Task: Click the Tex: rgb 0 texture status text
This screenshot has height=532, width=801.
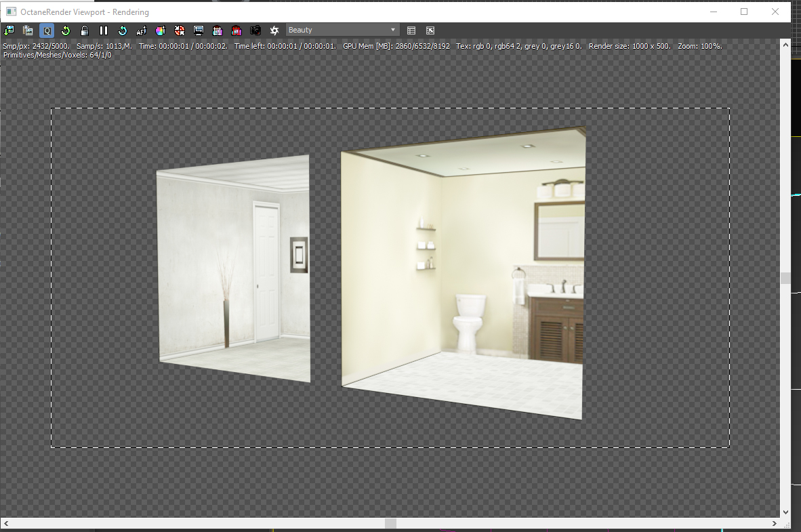Action: click(x=519, y=46)
